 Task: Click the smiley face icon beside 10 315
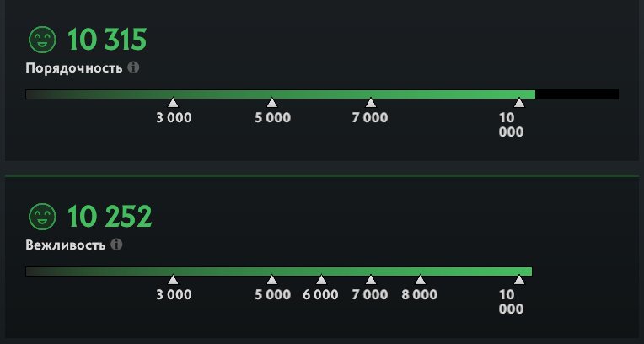point(41,40)
